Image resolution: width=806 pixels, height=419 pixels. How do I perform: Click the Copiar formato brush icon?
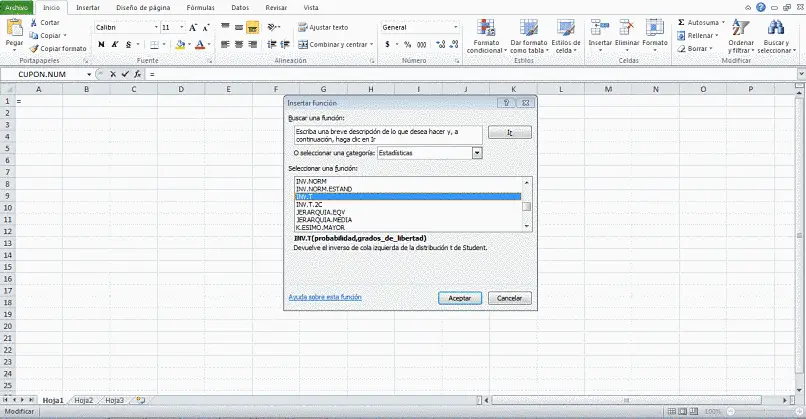(34, 48)
